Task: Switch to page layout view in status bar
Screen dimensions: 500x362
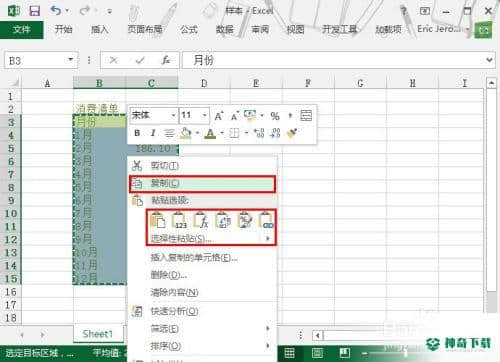Action: 317,353
